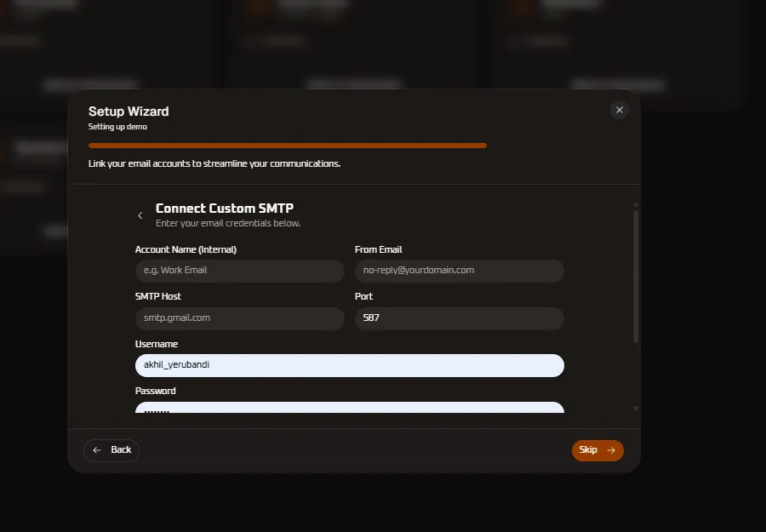Go back using chevron beside Connect Custom SMTP
The height and width of the screenshot is (532, 766).
coord(140,215)
